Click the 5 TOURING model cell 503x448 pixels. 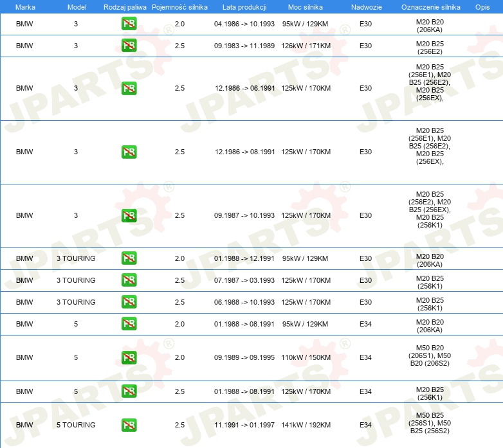click(76, 425)
